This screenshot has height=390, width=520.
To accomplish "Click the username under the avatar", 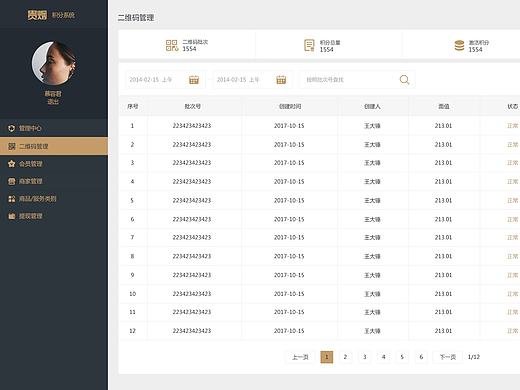I will click(x=53, y=94).
